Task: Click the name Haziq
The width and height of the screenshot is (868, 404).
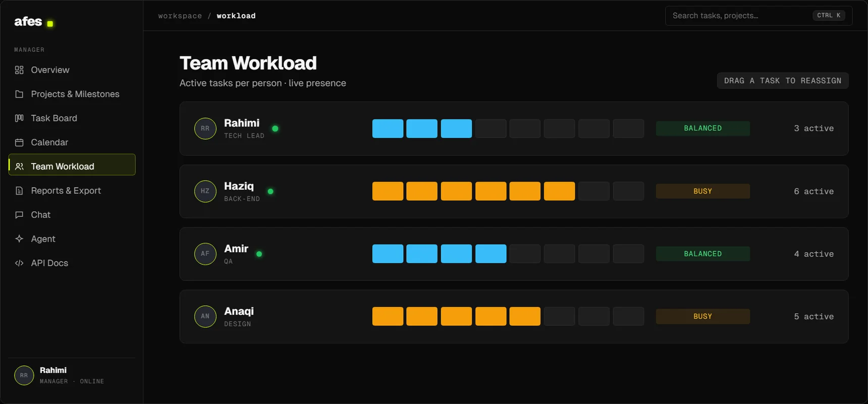Action: [239, 186]
